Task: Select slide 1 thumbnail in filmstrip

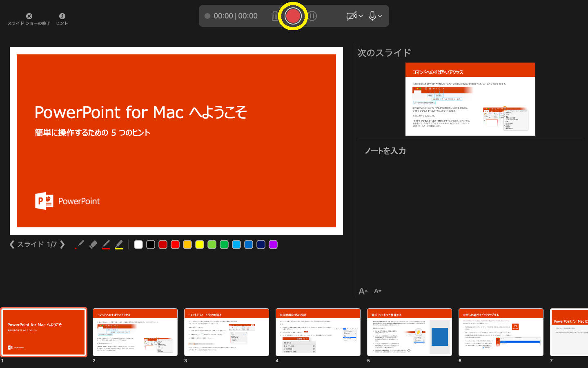Action: (44, 332)
